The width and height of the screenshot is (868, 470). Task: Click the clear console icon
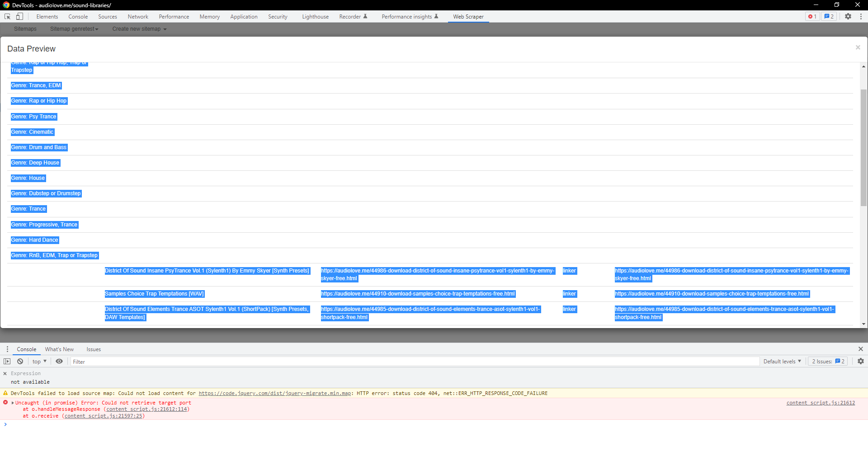point(20,362)
